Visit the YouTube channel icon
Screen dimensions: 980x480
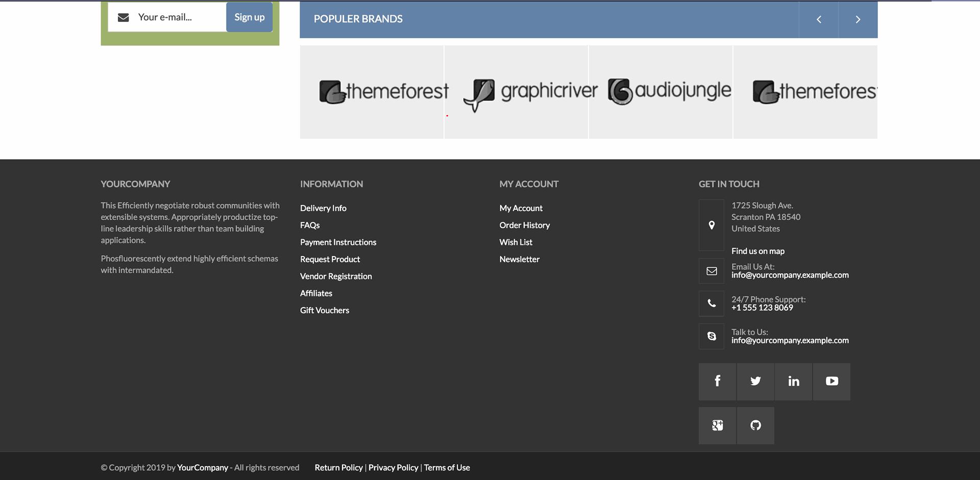click(831, 382)
